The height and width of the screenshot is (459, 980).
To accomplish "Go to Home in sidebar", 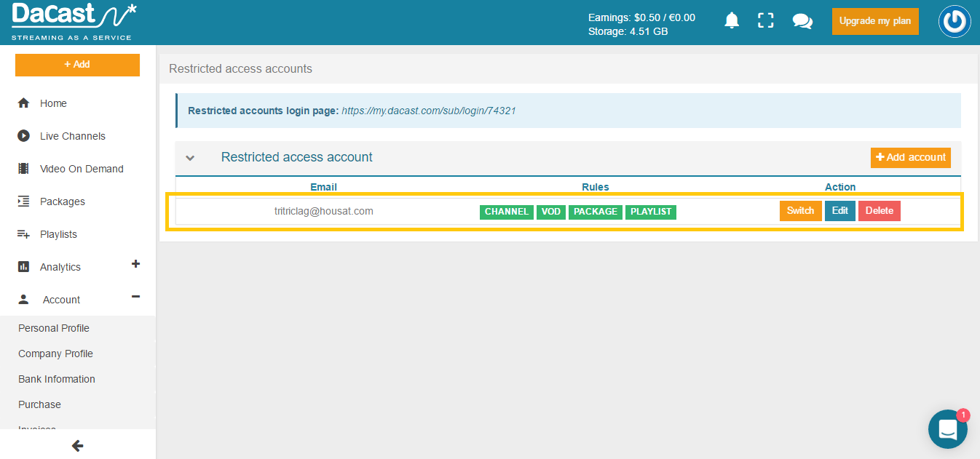I will pos(53,103).
